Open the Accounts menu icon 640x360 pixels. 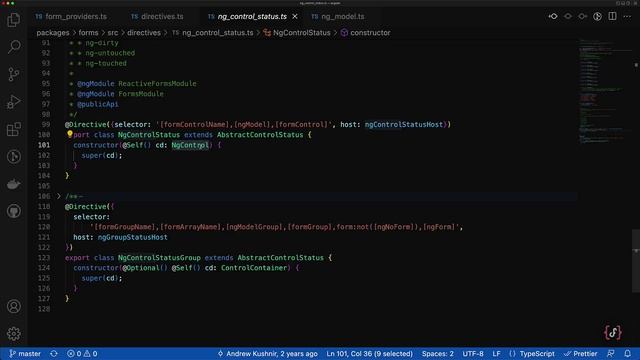[13, 306]
